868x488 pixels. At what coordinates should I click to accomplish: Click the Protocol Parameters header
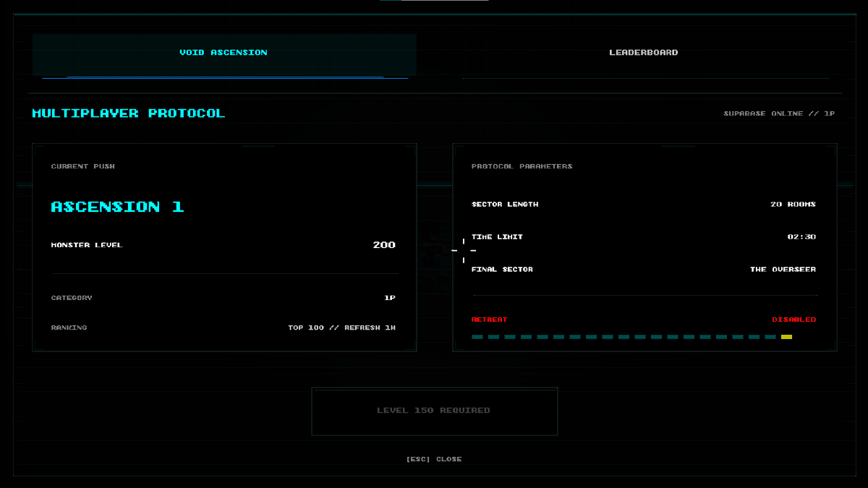click(522, 166)
